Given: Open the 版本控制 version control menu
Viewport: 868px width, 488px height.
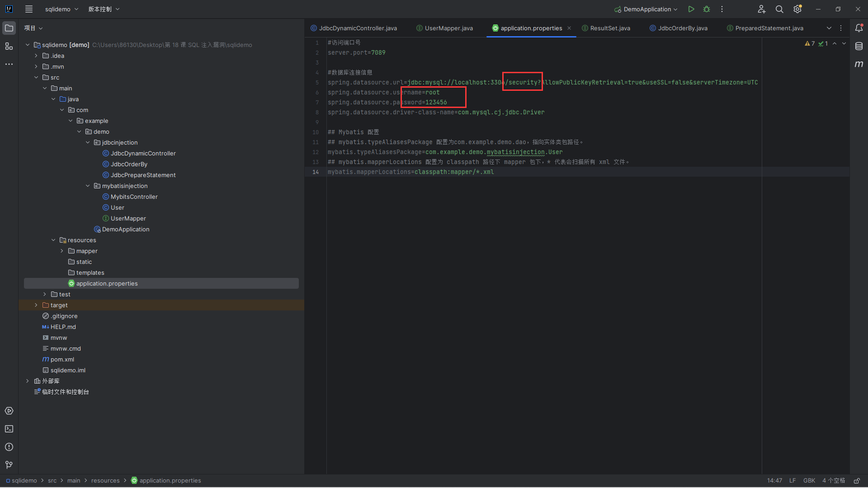Looking at the screenshot, I should click(104, 9).
